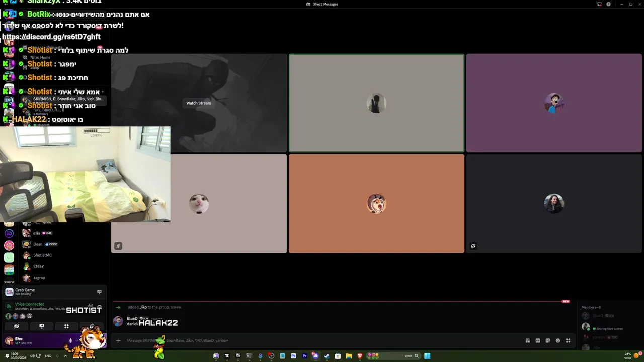Click the volume icon in system tray

pos(32,356)
